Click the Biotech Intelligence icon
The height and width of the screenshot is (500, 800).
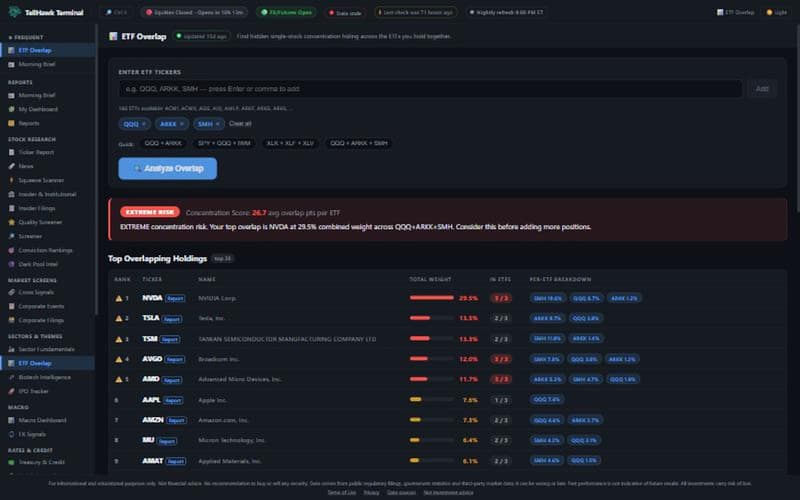[x=11, y=377]
